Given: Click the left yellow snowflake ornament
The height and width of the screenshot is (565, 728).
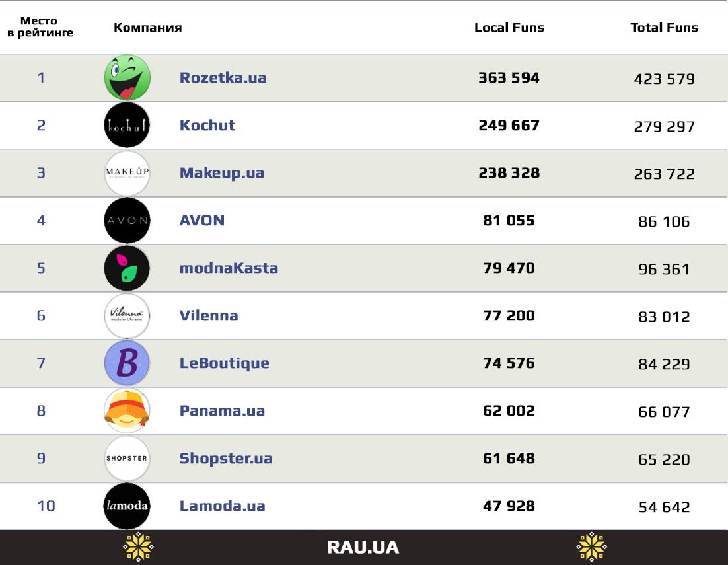Looking at the screenshot, I should [138, 547].
